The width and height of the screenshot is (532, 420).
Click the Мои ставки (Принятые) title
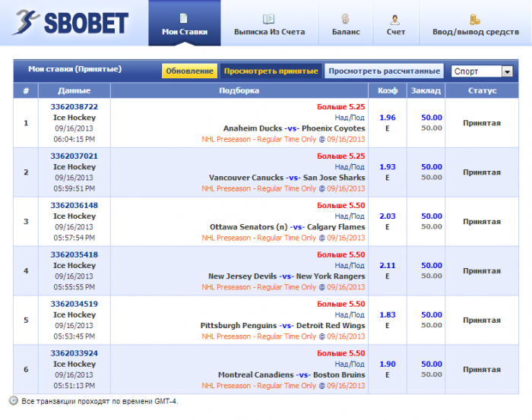(x=74, y=69)
